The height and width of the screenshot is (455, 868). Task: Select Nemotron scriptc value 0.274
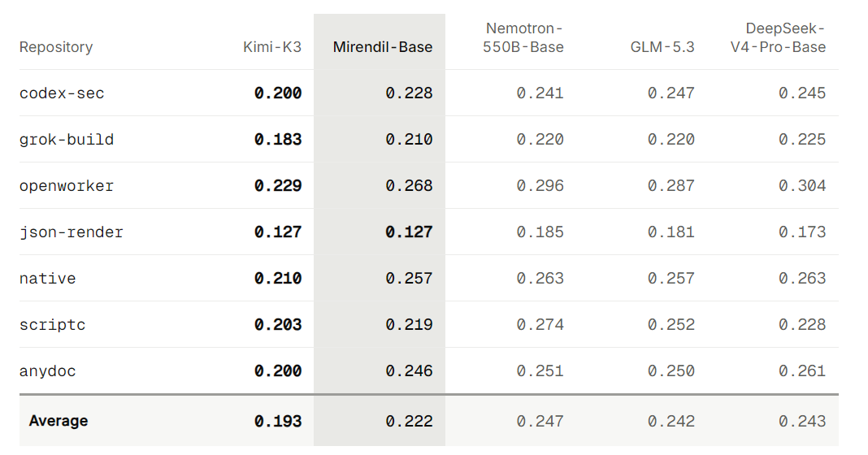[x=540, y=325]
